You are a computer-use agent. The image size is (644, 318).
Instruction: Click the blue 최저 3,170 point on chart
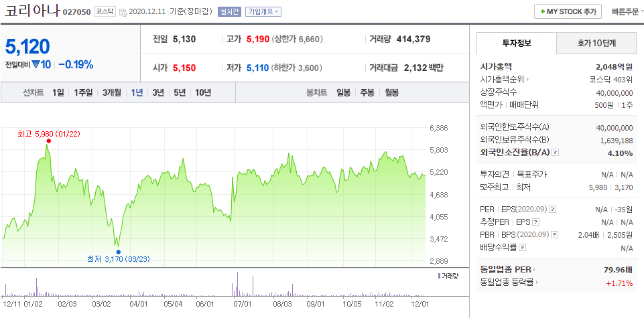[x=119, y=252]
